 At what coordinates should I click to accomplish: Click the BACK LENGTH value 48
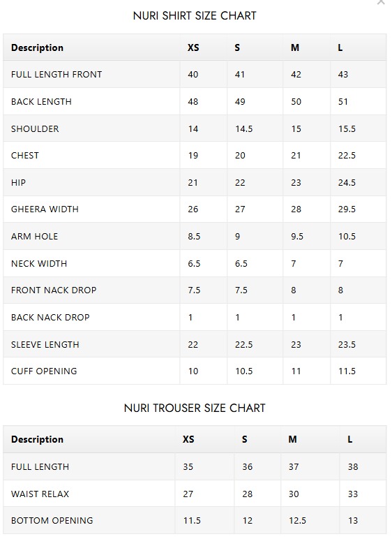[x=193, y=102]
